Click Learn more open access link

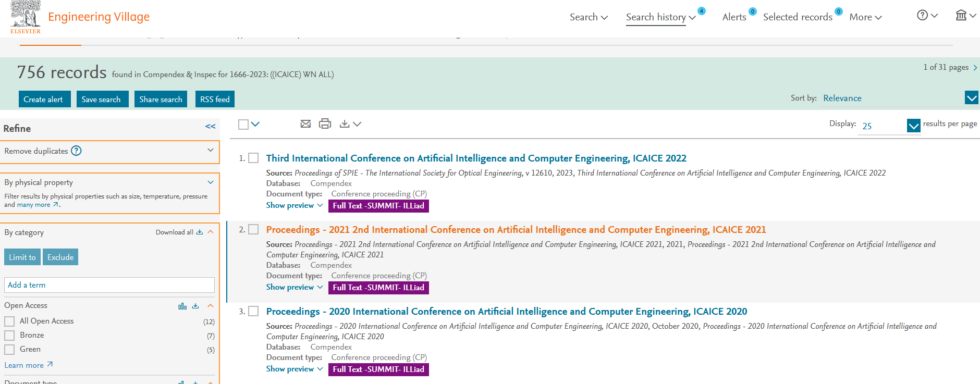(x=29, y=365)
